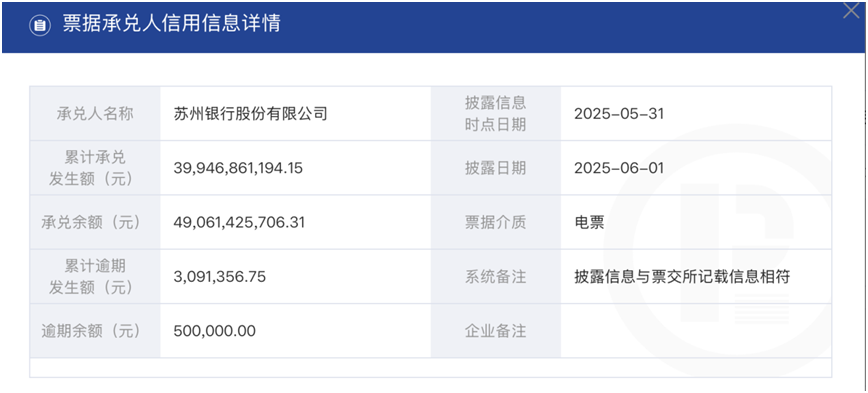Click the 累计承兑发生额 label cell
The height and width of the screenshot is (393, 868).
tap(95, 168)
